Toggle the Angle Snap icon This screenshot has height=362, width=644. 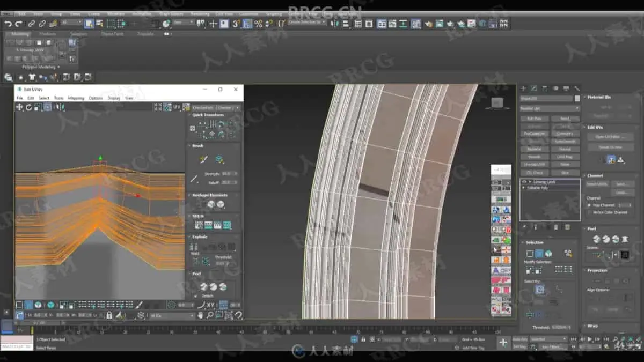point(247,24)
